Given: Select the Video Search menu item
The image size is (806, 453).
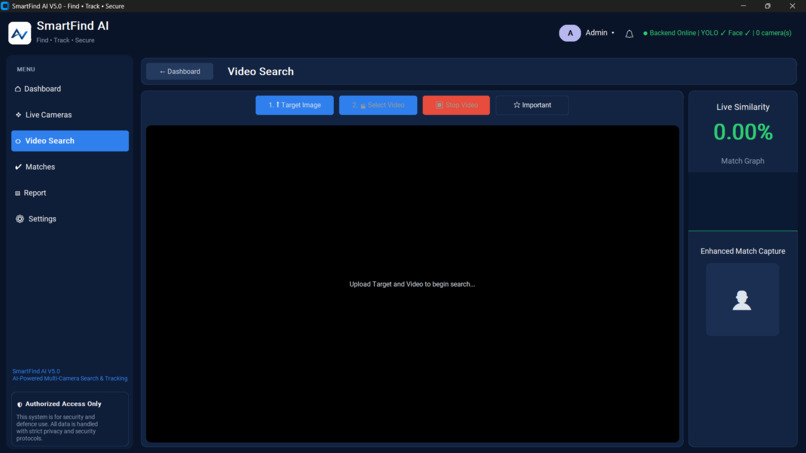Looking at the screenshot, I should point(70,141).
